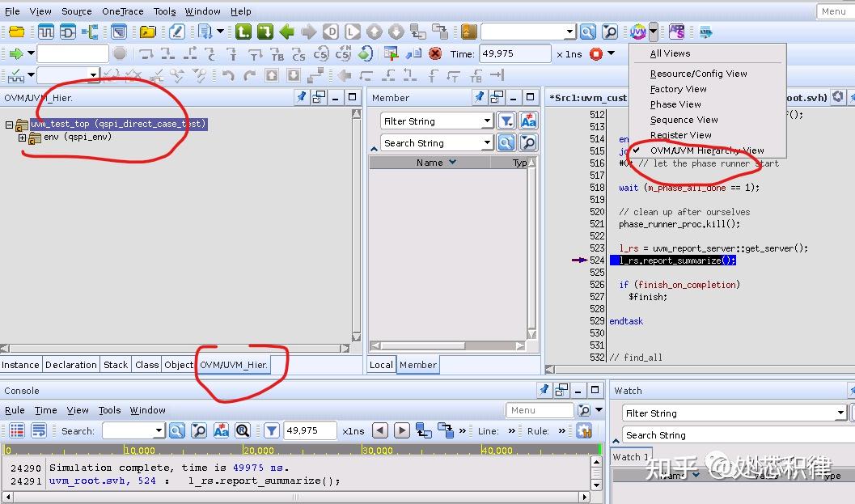
Task: Click the console time field showing 49,975
Action: [x=310, y=431]
